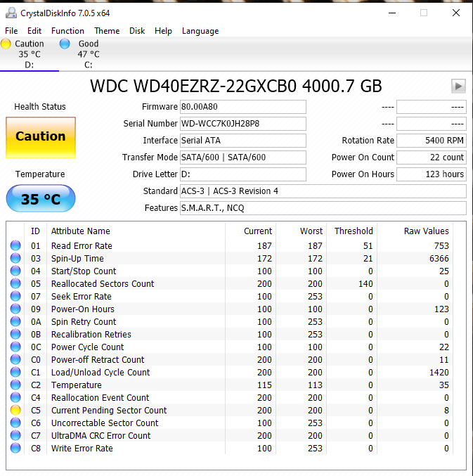The width and height of the screenshot is (473, 476).
Task: Click the Attribute Name column header
Action: pyautogui.click(x=136, y=231)
